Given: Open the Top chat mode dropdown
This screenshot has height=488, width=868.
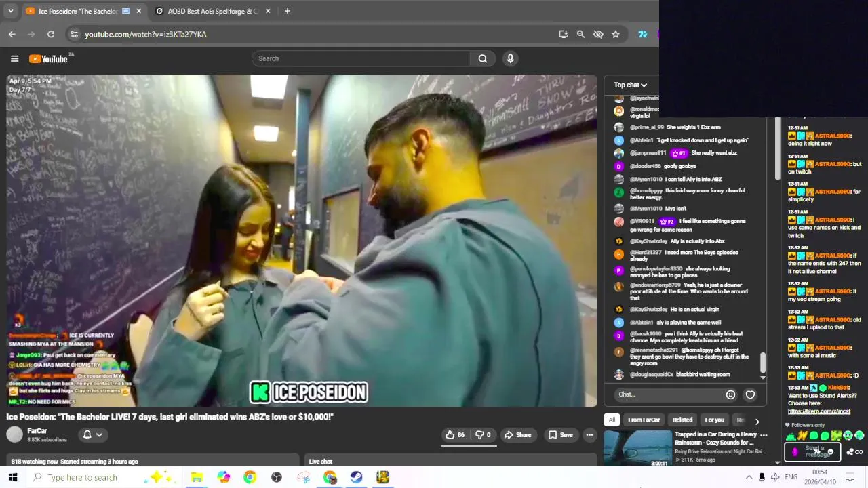Looking at the screenshot, I should [x=631, y=85].
